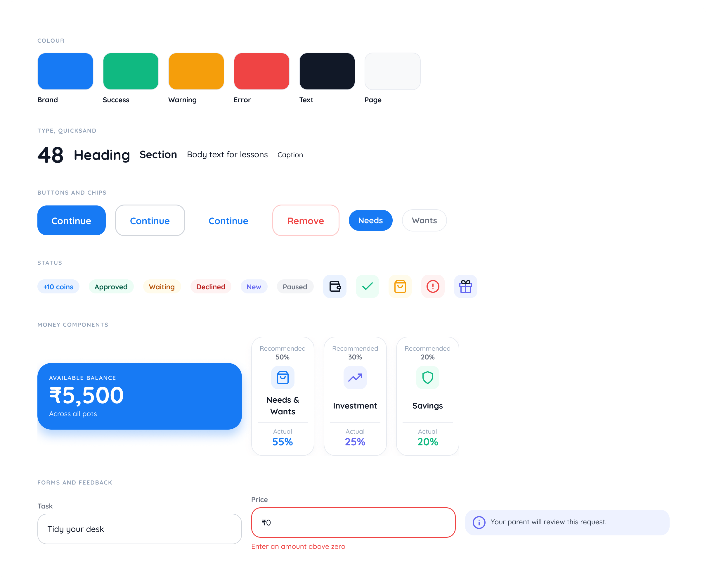Click the yellow shopping bag status icon
Viewport: 707px width, 588px height.
click(400, 287)
